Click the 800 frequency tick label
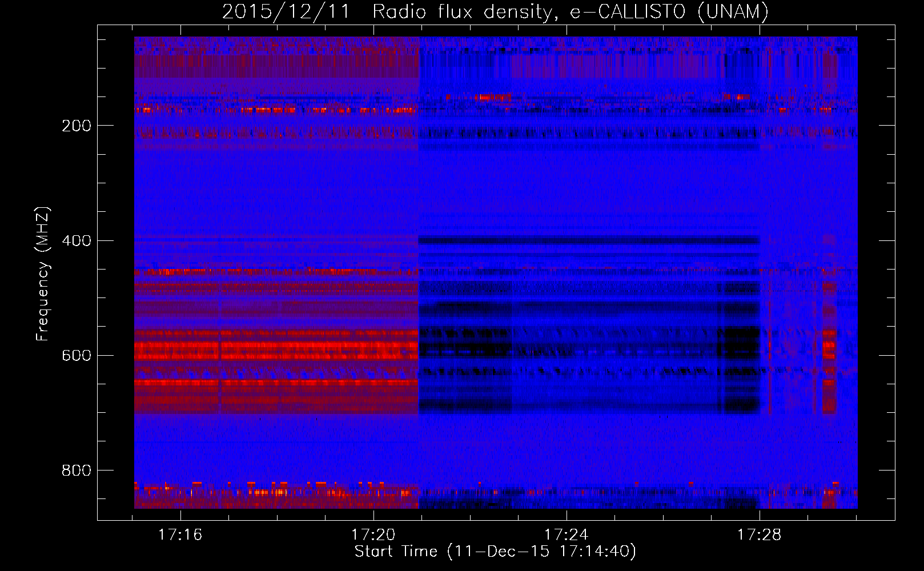This screenshot has height=571, width=924. 77,471
